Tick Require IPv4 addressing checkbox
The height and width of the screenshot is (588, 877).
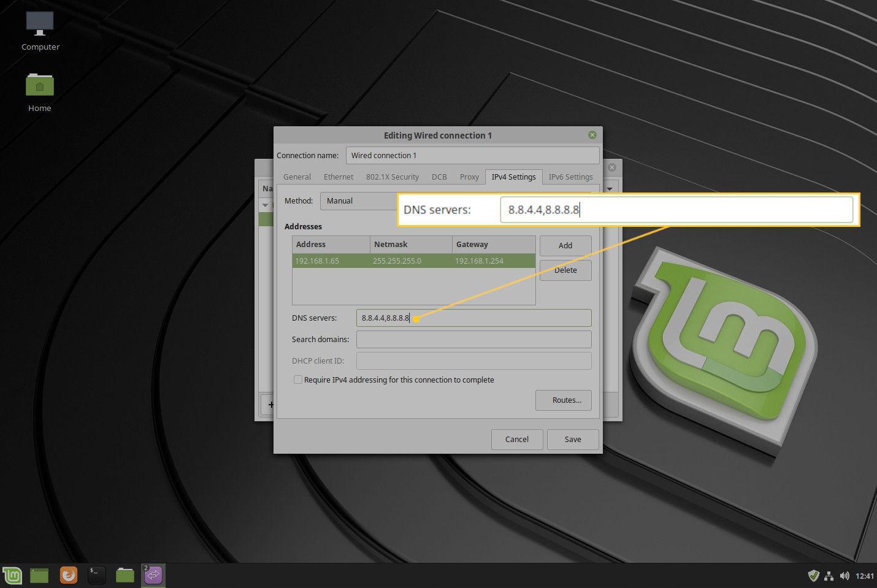click(298, 380)
